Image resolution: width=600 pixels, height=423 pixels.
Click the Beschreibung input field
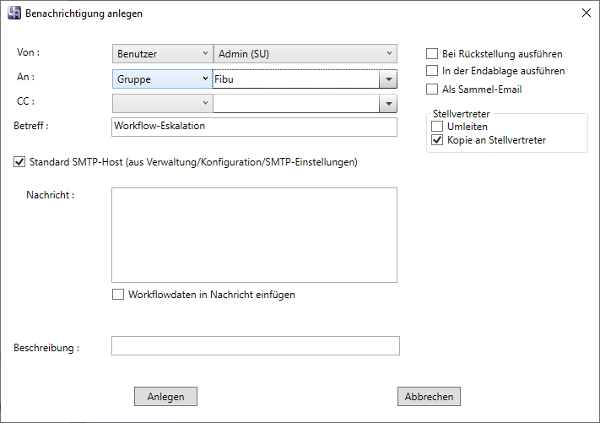tap(255, 346)
